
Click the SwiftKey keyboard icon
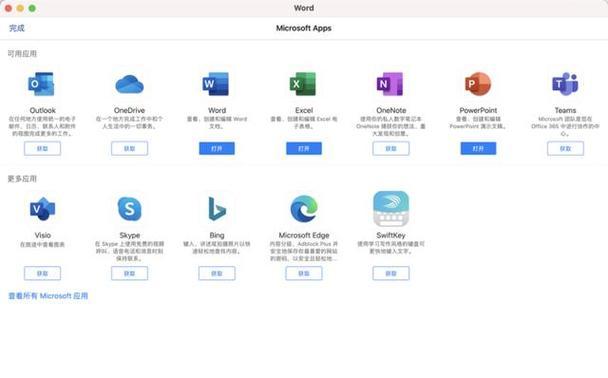coord(391,209)
